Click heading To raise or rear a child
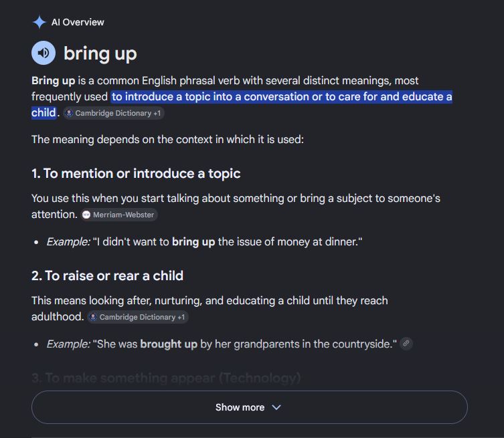This screenshot has height=438, width=504. point(107,276)
